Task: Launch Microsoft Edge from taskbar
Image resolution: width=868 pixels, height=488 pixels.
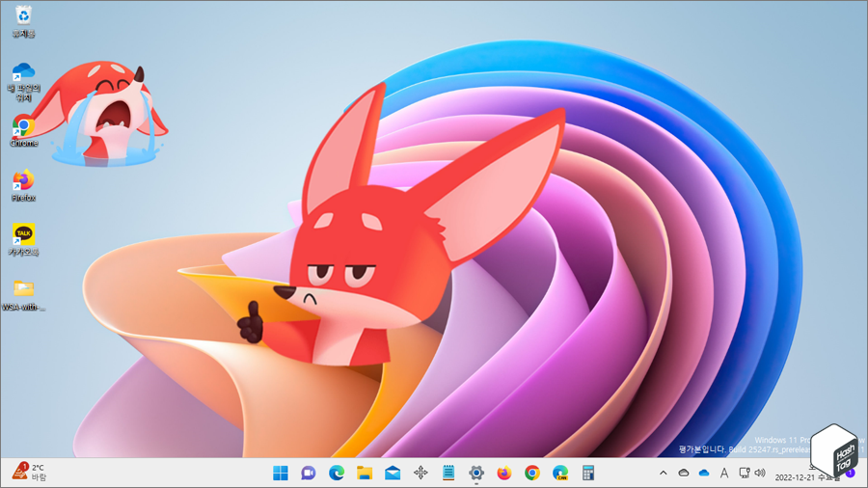Action: point(337,474)
